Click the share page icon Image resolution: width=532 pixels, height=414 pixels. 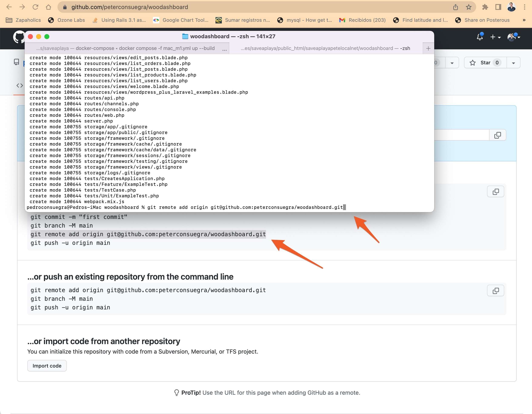(x=455, y=7)
